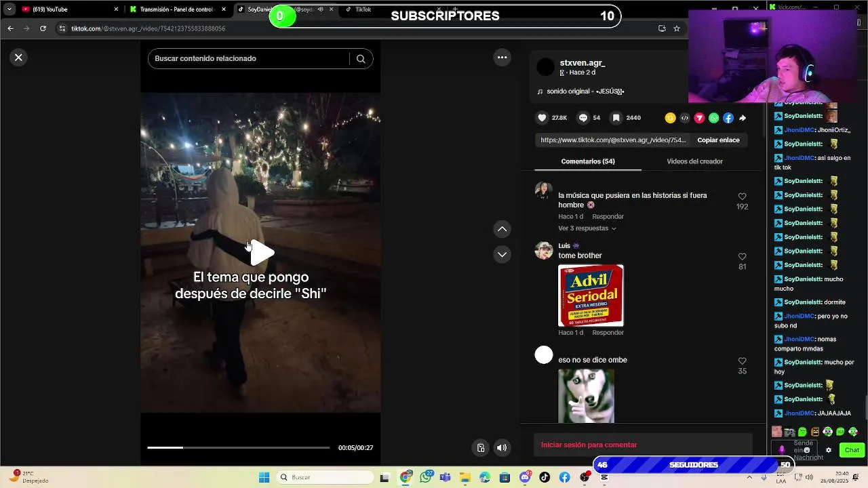Like Luis's tome brother comment

[x=742, y=257]
